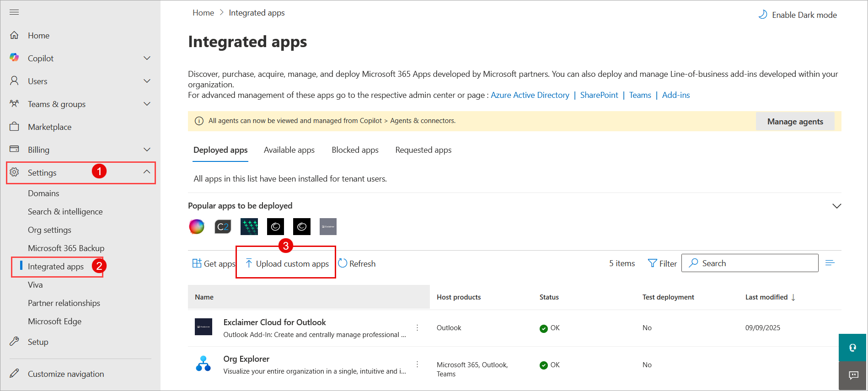
Task: Click the colorful Copilot icon
Action: tap(14, 58)
